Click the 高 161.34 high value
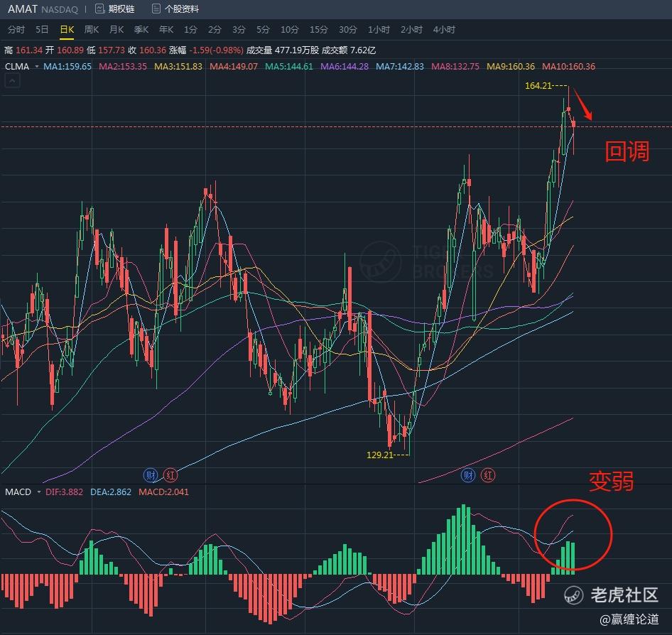672x635 pixels. pyautogui.click(x=23, y=50)
